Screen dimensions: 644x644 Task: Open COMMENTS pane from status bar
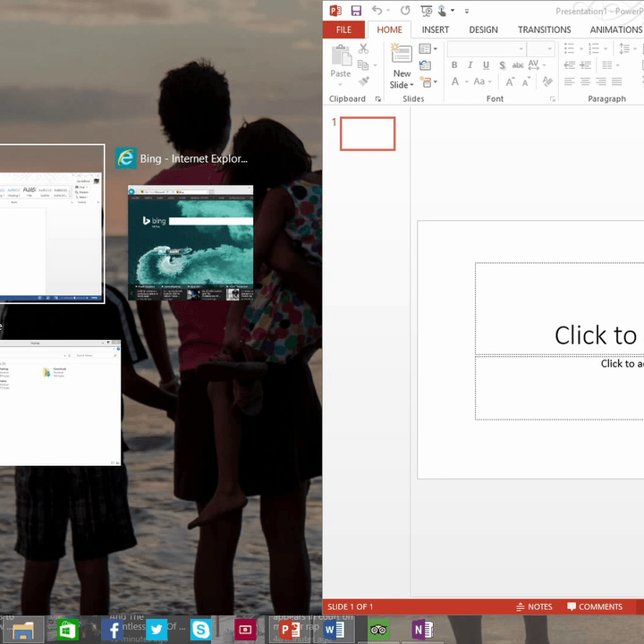(x=595, y=606)
